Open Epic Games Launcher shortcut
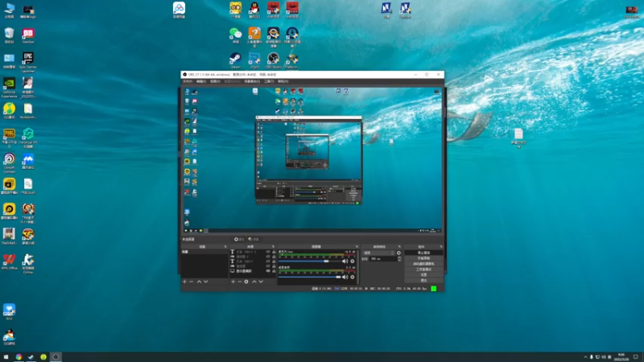 (x=28, y=63)
